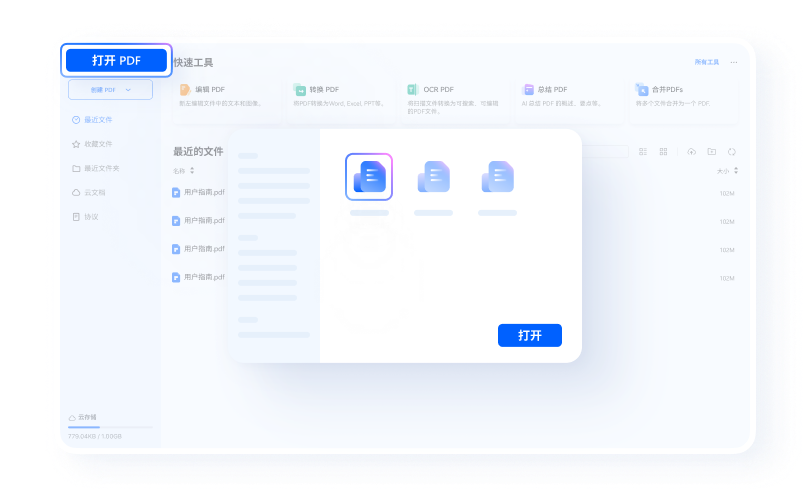
Task: Sort the list by 大小 column arrows
Action: 736,171
